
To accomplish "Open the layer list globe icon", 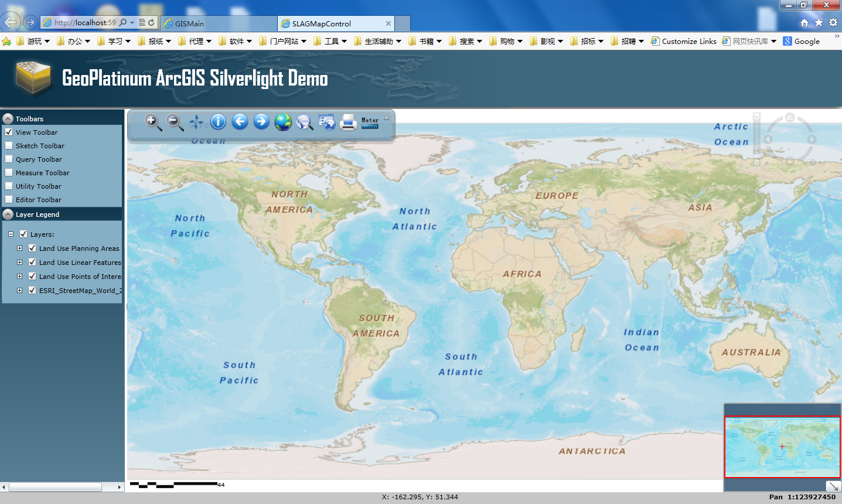I will click(326, 122).
